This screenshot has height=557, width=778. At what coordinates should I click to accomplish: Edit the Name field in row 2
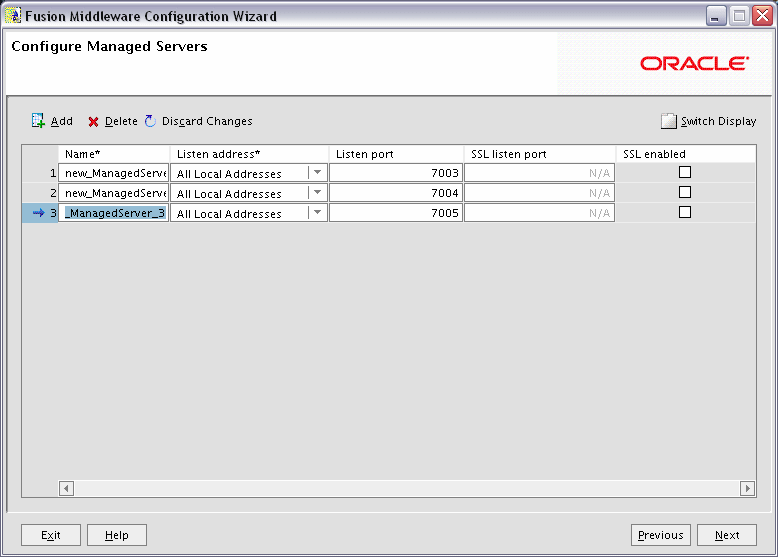pos(114,192)
